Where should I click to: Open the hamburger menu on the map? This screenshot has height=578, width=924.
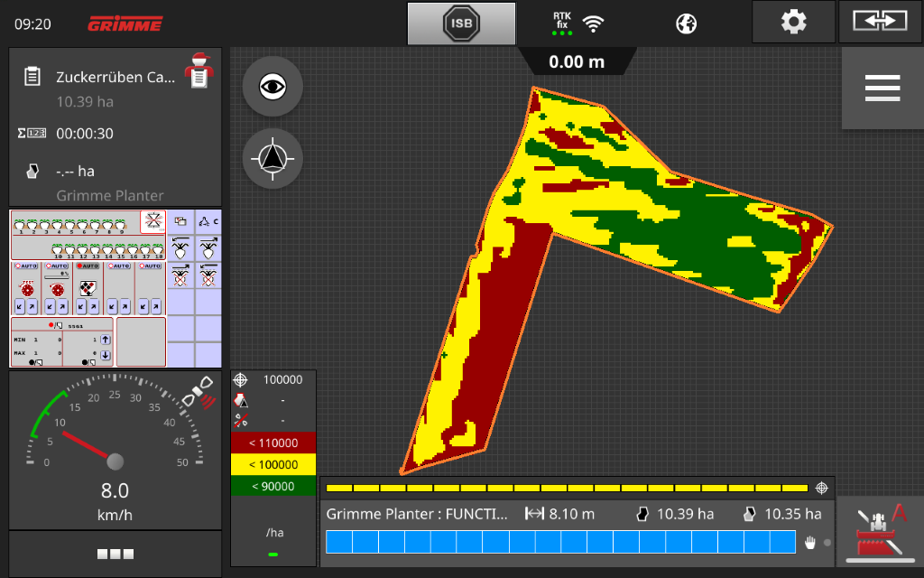[x=882, y=89]
